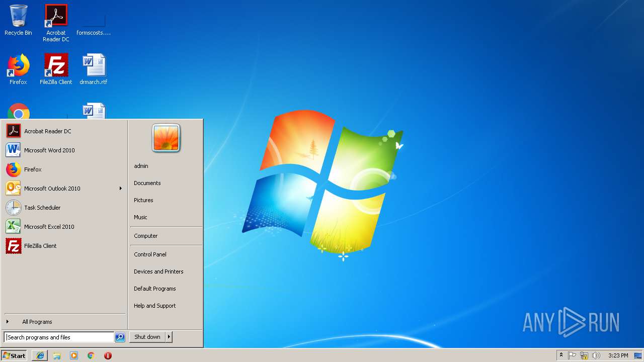The width and height of the screenshot is (644, 362).
Task: Expand Outlook 2010 jump list arrow
Action: (x=120, y=189)
